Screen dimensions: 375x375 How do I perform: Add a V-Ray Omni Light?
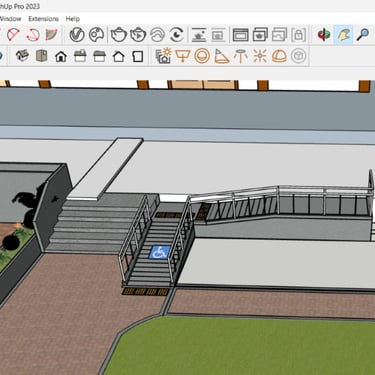pyautogui.click(x=260, y=56)
